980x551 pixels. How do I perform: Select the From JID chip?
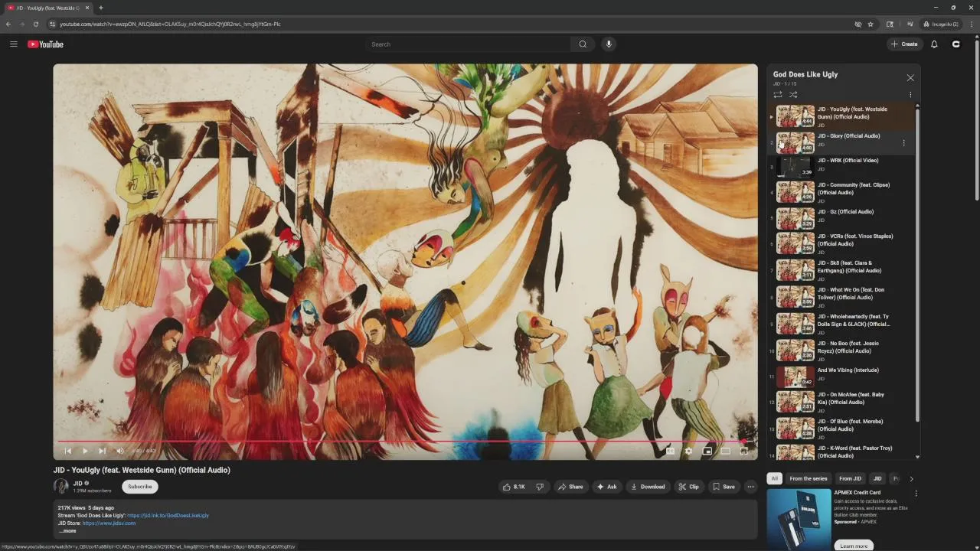850,478
